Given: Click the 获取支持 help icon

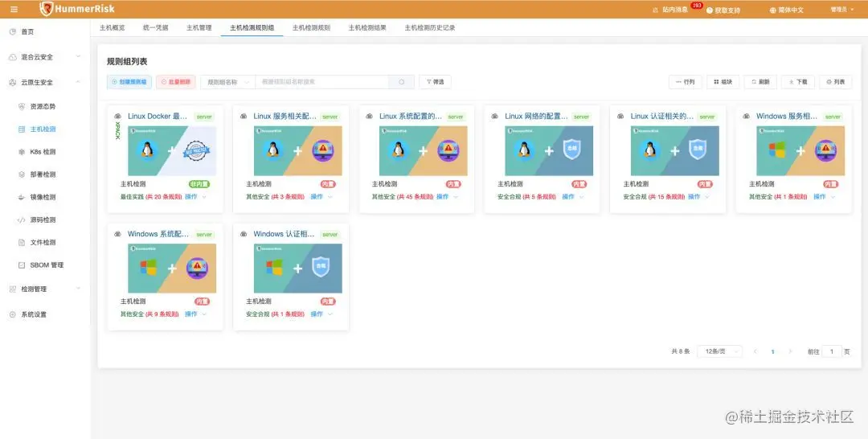Looking at the screenshot, I should 710,10.
